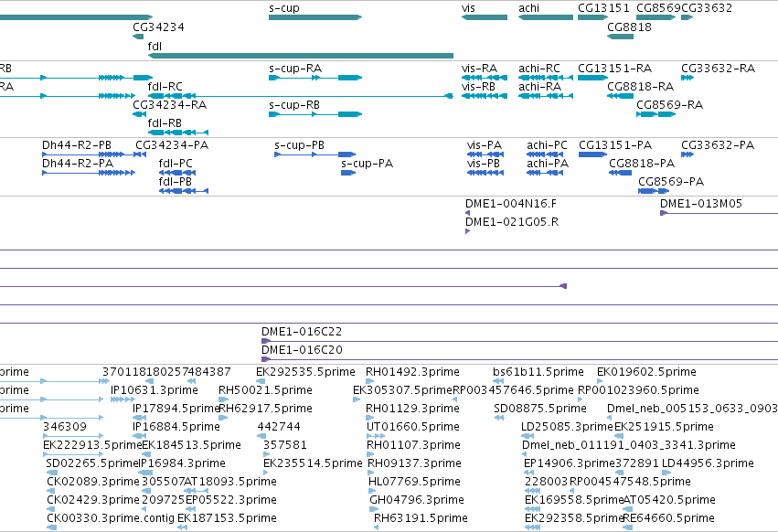Click the HL07769.5prime EST
The image size is (778, 532).
pyautogui.click(x=372, y=491)
